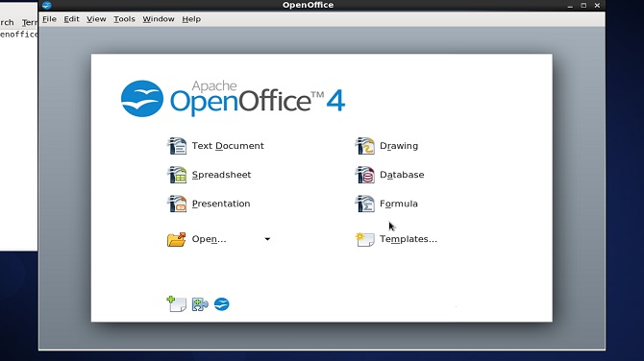Create a new Spreadsheet

(221, 175)
